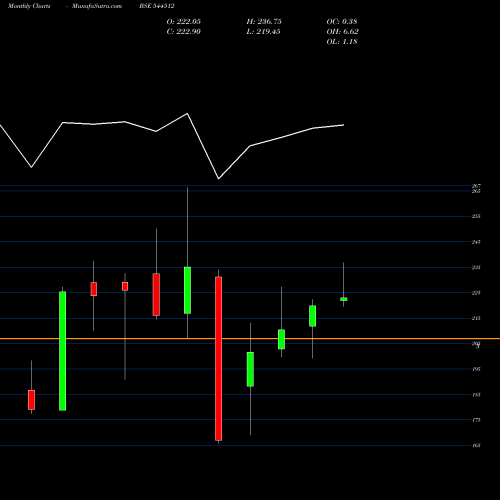Screen dimensions: 500x500
Task: Select the 'L: 219.45' low value
Action: click(x=263, y=32)
